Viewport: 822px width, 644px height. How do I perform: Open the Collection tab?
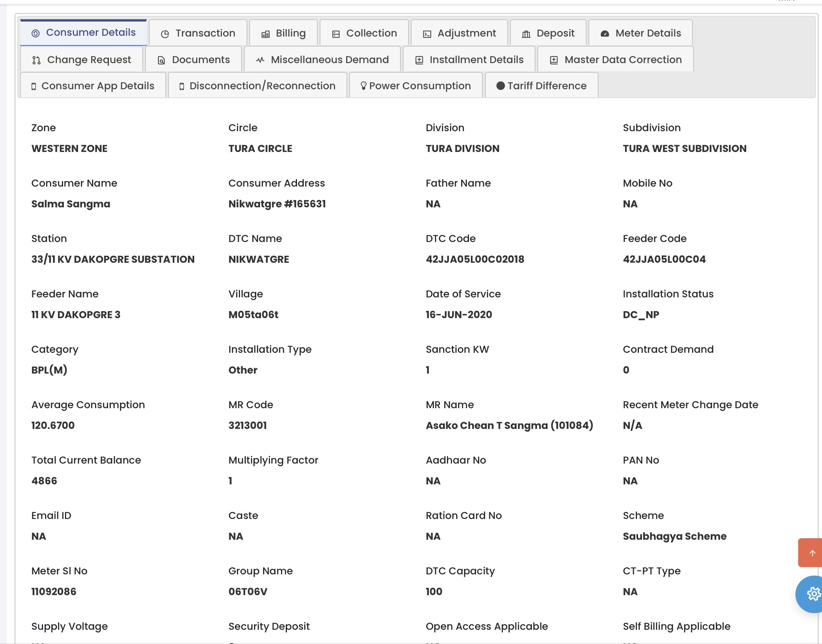pyautogui.click(x=364, y=33)
